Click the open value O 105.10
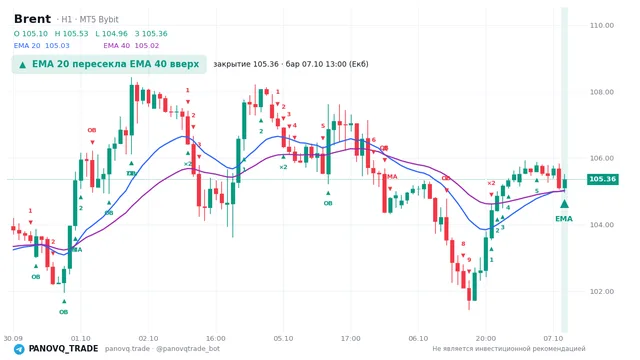Viewport: 640px width, 360px height. pyautogui.click(x=31, y=33)
